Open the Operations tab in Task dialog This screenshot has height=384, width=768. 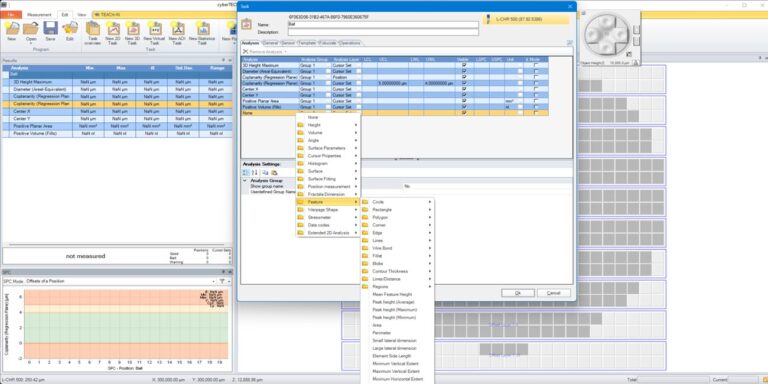tap(350, 43)
